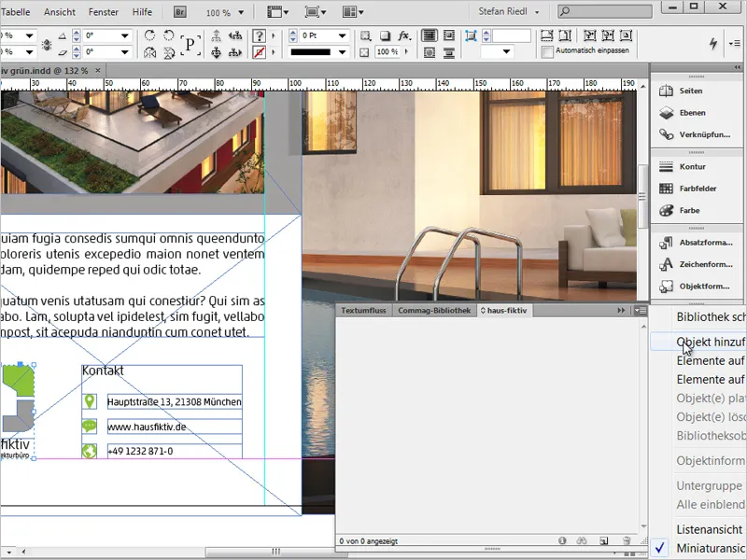Click wrap around object shape icon
747x560 pixels.
(x=430, y=52)
